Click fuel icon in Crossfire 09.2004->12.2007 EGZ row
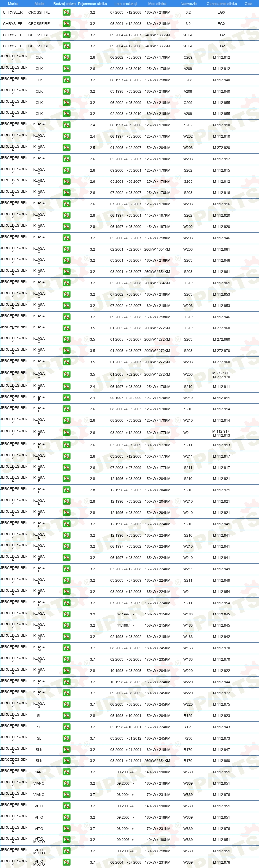 tap(66, 35)
